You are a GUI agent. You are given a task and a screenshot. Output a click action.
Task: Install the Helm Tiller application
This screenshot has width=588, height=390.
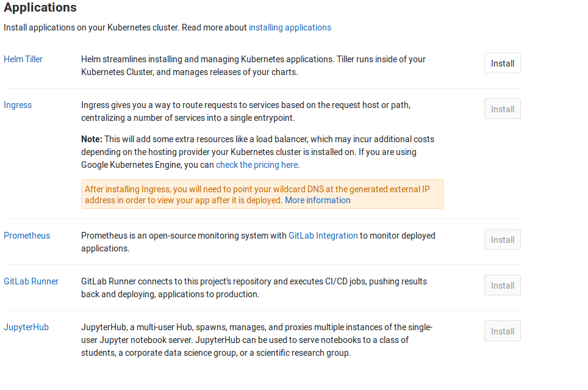pyautogui.click(x=501, y=63)
